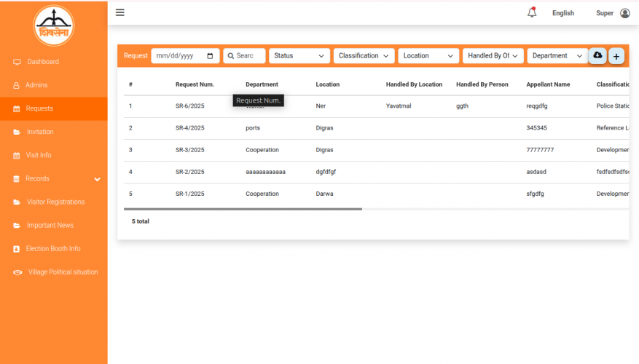Click the Invitation folder icon

click(x=17, y=132)
